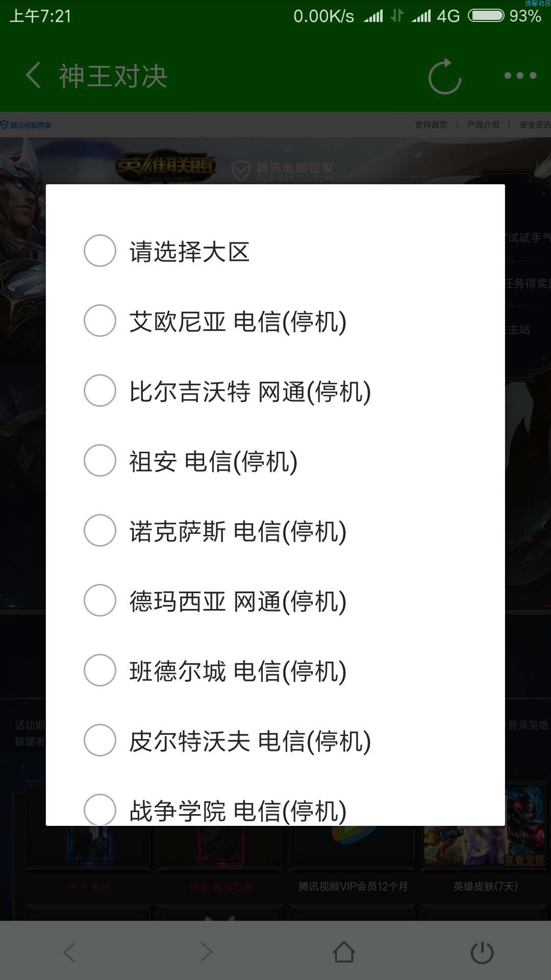This screenshot has width=551, height=980.
Task: Tap the 腾讯电脑管家 shield logo
Action: point(26,125)
